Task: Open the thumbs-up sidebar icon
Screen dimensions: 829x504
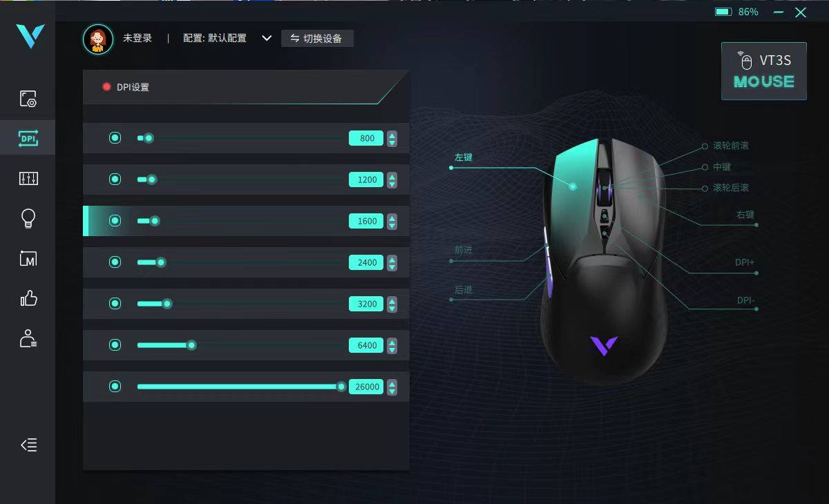Action: tap(28, 298)
